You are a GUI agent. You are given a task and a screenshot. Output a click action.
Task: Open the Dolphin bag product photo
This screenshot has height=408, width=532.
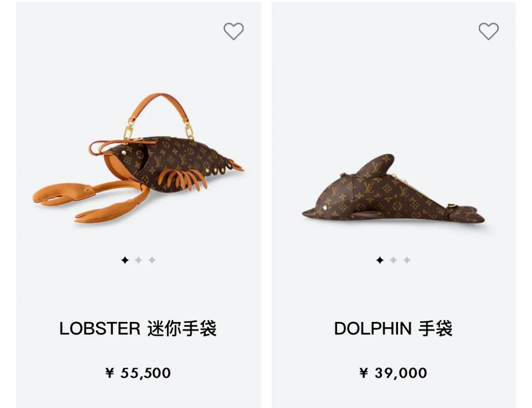pos(394,188)
